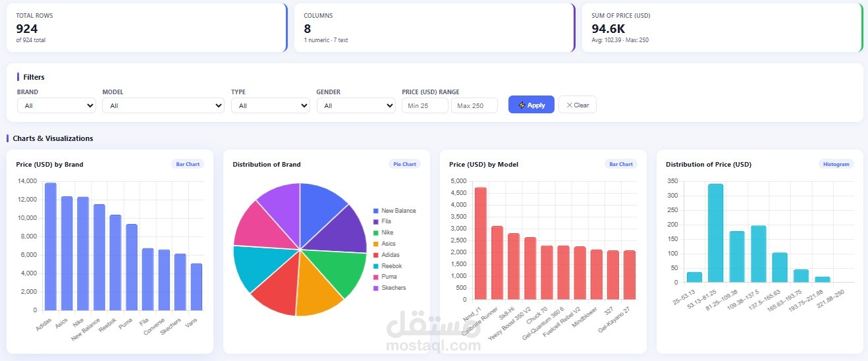The image size is (868, 361).
Task: Select the Yeezy Boost 350 V2 bar
Action: coord(530,268)
